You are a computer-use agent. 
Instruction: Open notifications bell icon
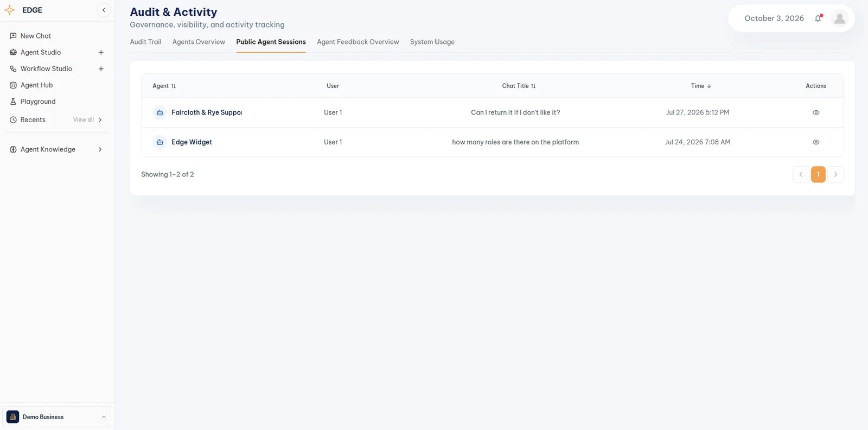pos(818,18)
